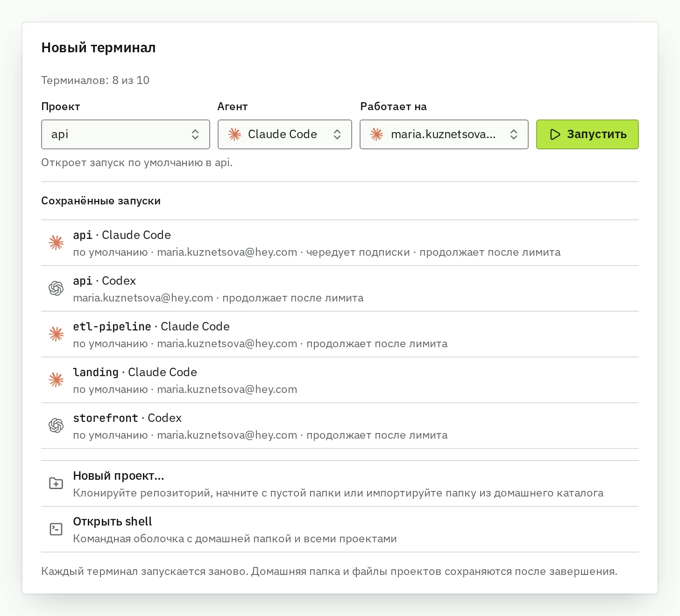The image size is (680, 616).
Task: Launch saved run etl-pipeline · Claude Code
Action: click(x=340, y=335)
